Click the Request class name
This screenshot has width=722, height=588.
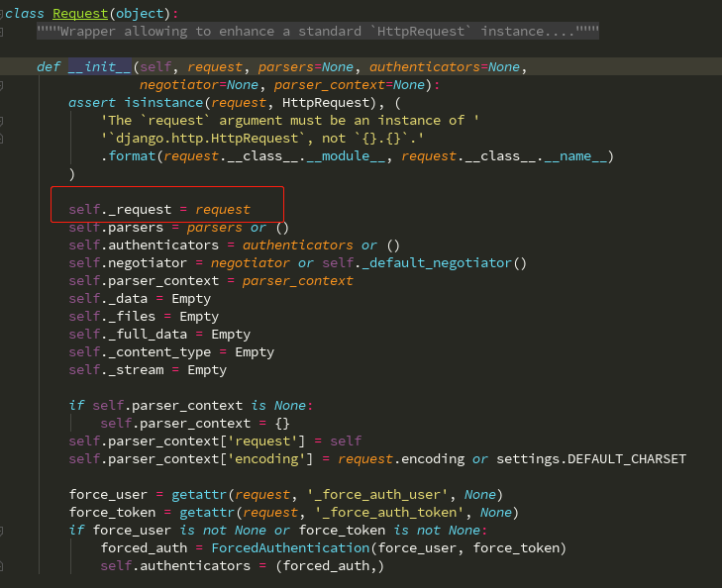[x=80, y=14]
